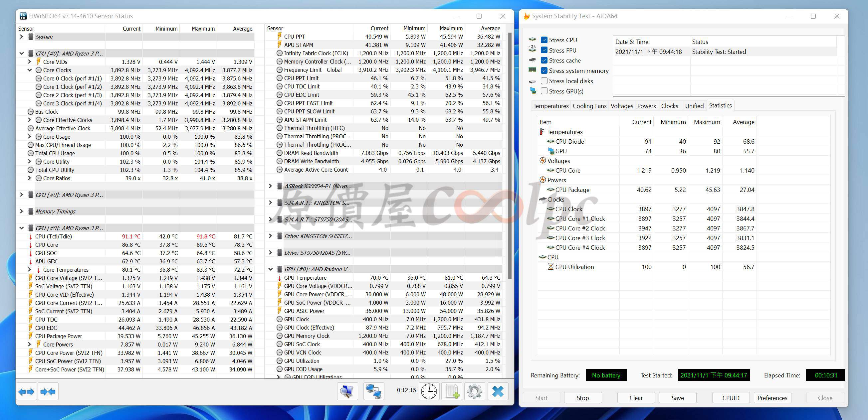
Task: Switch to Voltages tab
Action: (x=622, y=106)
